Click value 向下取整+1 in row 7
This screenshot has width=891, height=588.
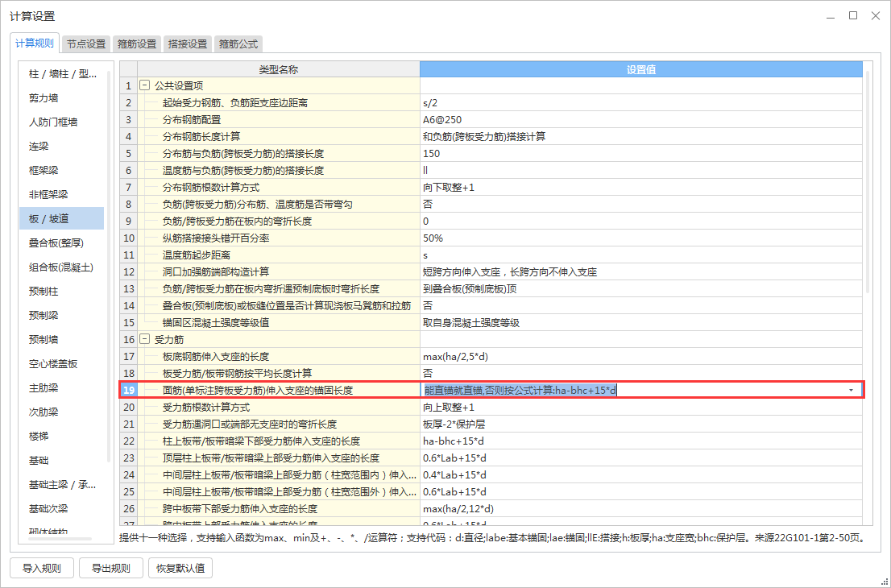pyautogui.click(x=641, y=188)
